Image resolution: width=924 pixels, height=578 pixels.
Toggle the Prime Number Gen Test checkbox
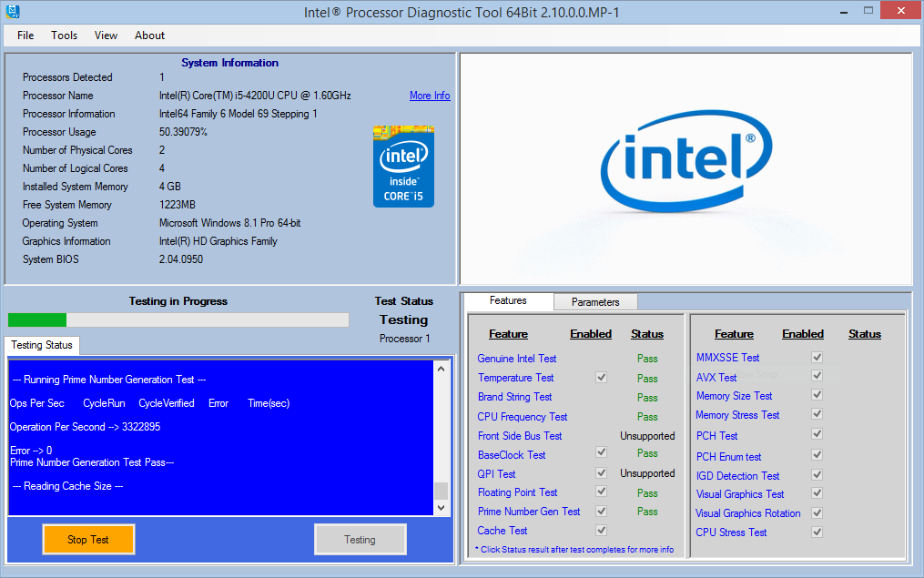tap(601, 511)
